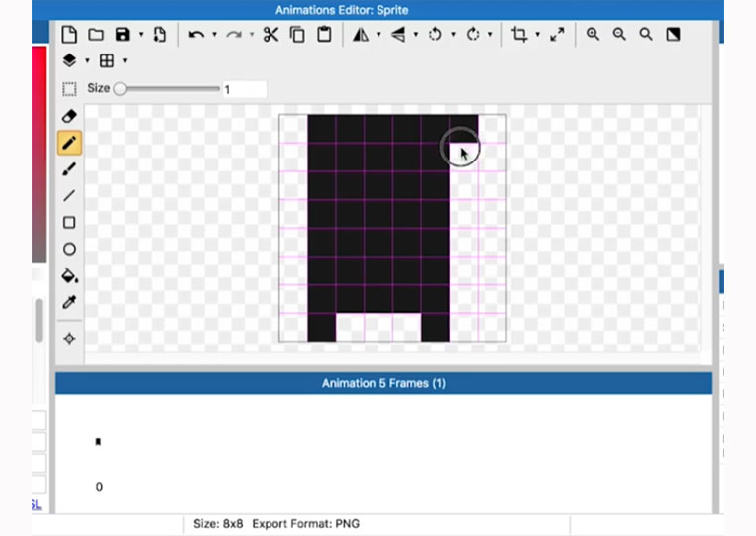
Task: Expand flip vertical options arrow
Action: 415,35
